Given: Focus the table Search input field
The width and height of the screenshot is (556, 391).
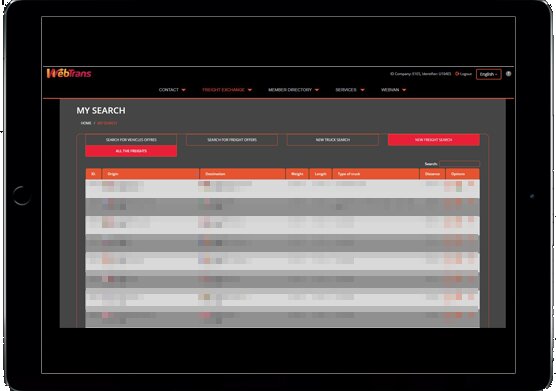Looking at the screenshot, I should 459,164.
